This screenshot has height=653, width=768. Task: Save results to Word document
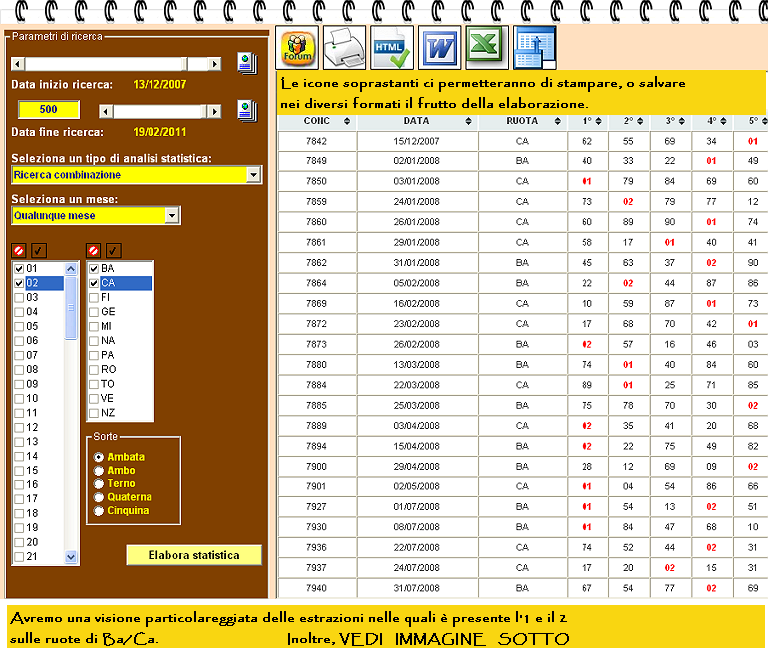[x=438, y=46]
